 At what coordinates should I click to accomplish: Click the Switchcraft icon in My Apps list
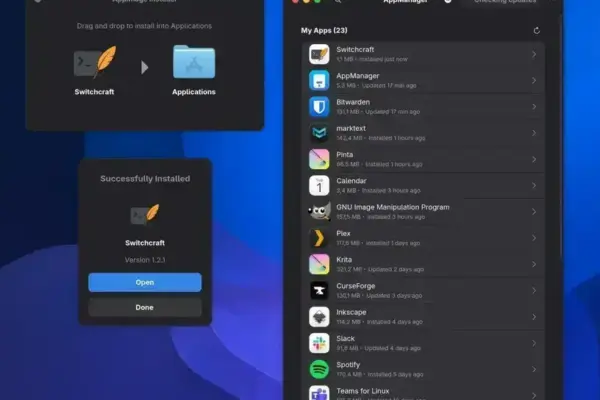(x=319, y=54)
